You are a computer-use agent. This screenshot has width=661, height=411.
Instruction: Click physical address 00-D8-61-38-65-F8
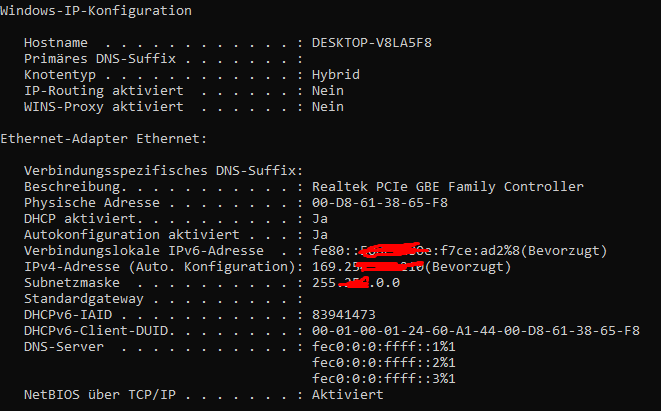pyautogui.click(x=379, y=203)
